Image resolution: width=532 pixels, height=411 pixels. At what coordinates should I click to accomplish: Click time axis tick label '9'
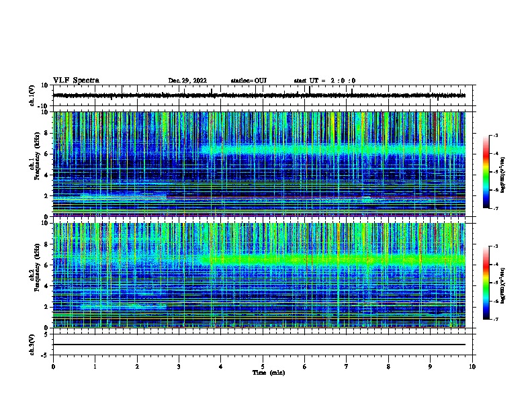[430, 367]
